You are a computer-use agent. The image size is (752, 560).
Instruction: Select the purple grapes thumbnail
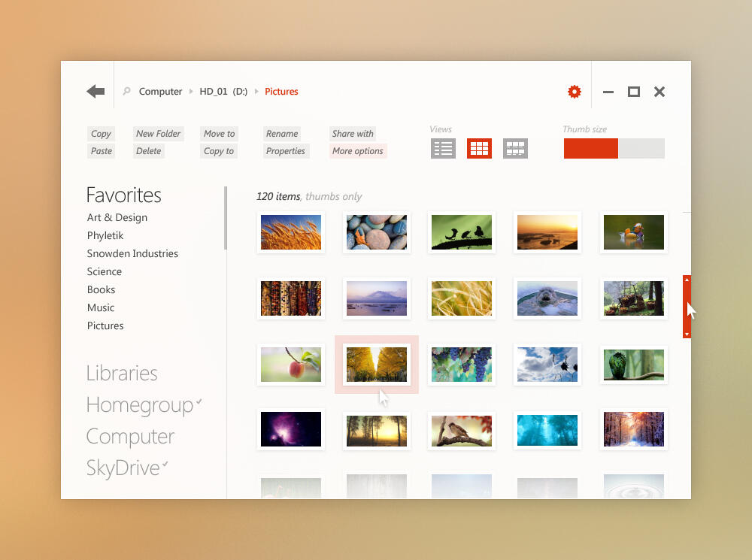coord(462,365)
